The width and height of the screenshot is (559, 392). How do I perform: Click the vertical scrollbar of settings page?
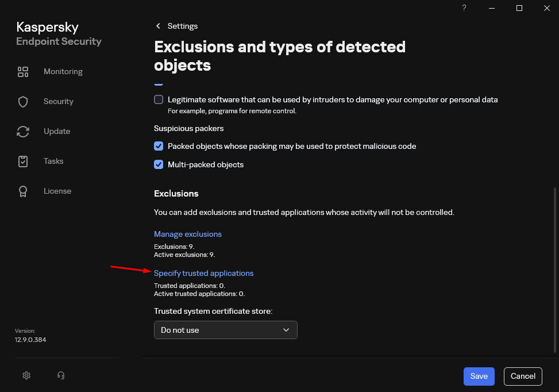[554, 269]
